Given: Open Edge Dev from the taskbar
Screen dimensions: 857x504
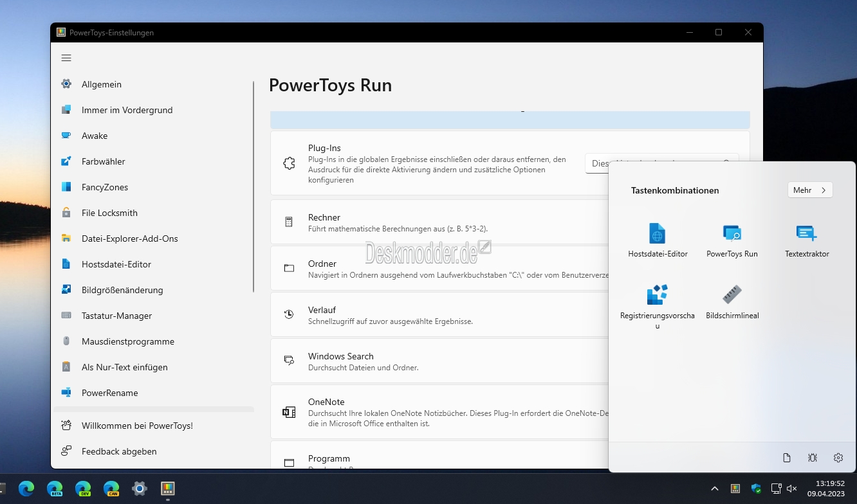Looking at the screenshot, I should 83,488.
